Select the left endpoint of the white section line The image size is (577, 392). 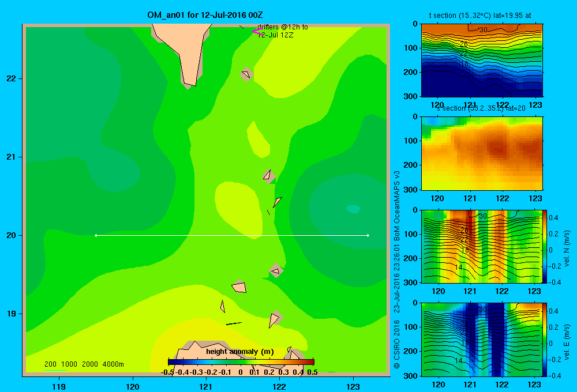(96, 235)
